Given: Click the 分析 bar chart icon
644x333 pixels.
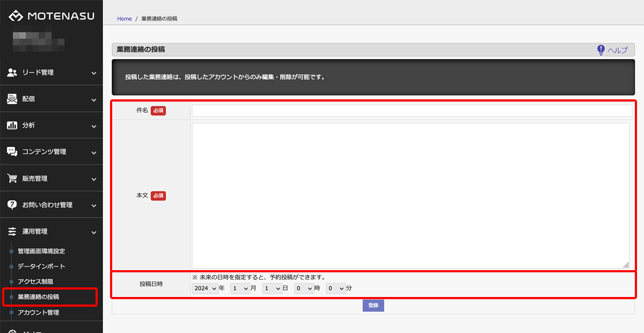Looking at the screenshot, I should tap(12, 125).
